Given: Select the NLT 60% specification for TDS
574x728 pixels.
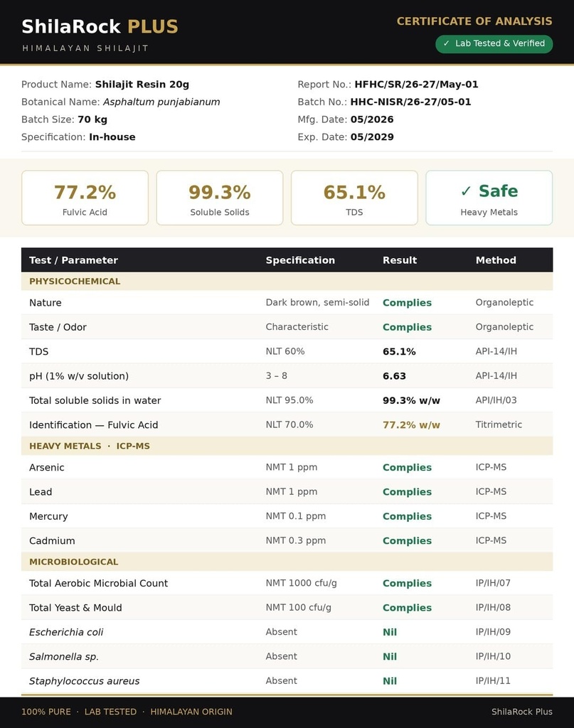Looking at the screenshot, I should tap(285, 351).
